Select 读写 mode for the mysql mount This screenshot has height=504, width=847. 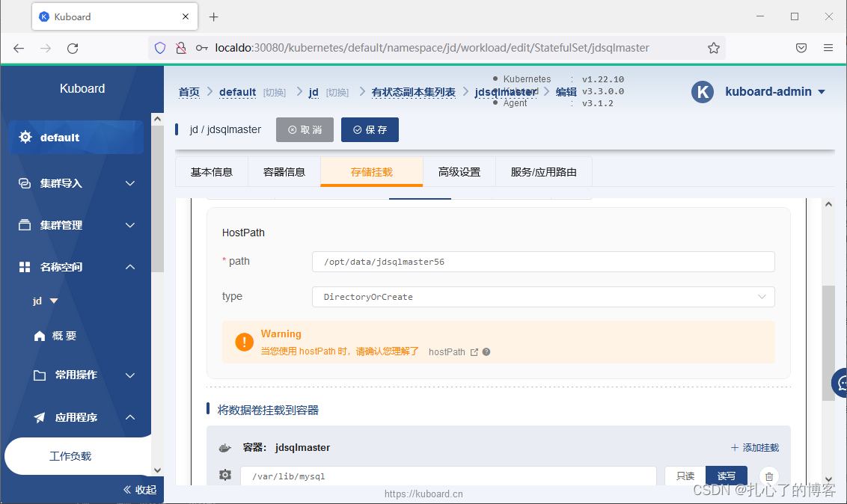coord(725,474)
